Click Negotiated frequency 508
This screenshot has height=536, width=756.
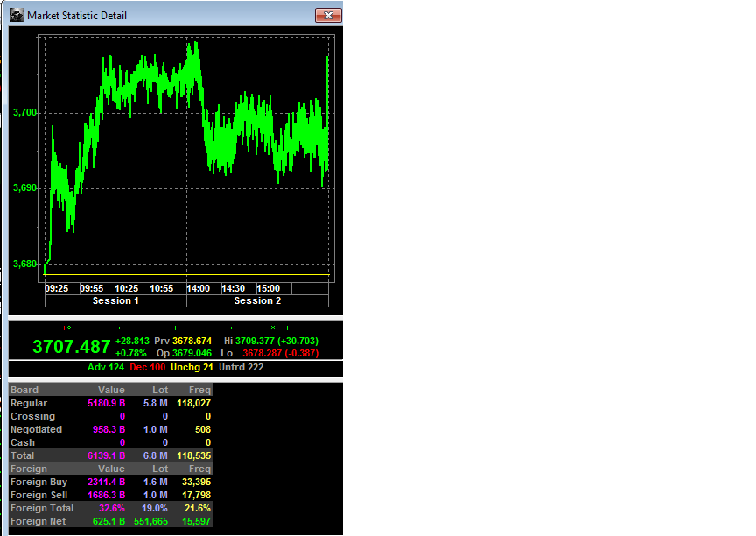(x=203, y=429)
